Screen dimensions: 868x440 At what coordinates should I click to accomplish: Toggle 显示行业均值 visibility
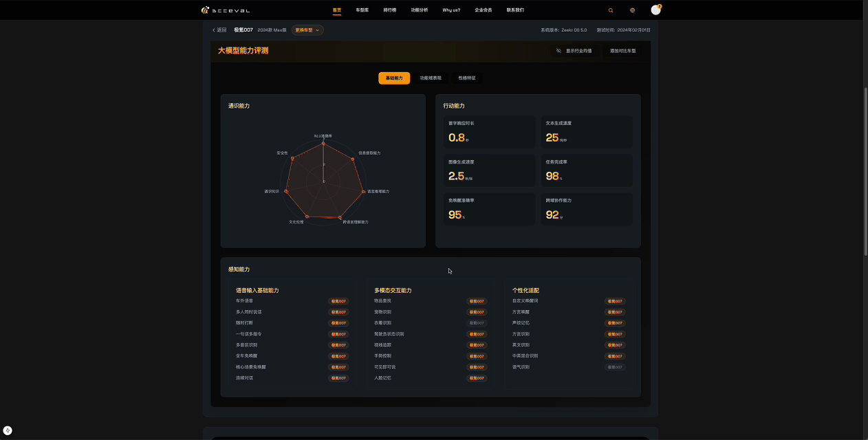(574, 51)
